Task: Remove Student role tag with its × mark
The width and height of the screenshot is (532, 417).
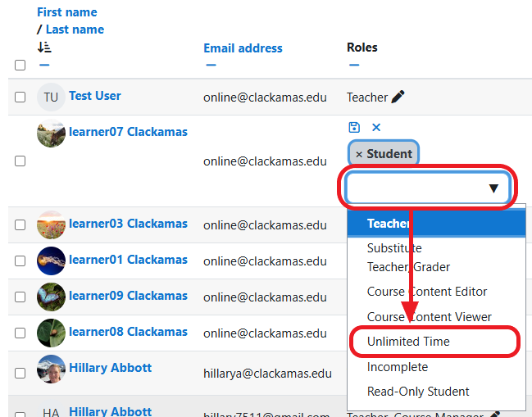Action: point(359,154)
